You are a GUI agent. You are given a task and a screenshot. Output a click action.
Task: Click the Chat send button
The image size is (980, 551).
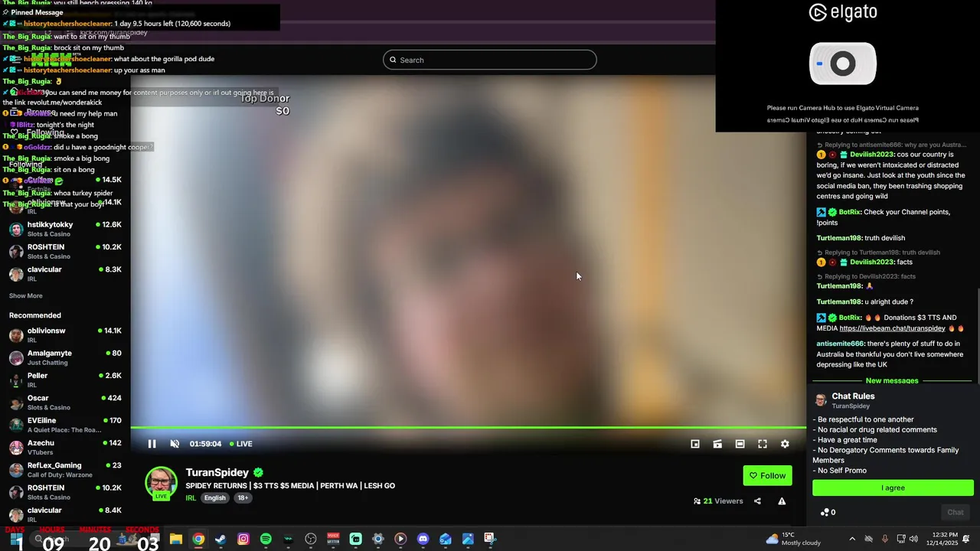click(955, 512)
